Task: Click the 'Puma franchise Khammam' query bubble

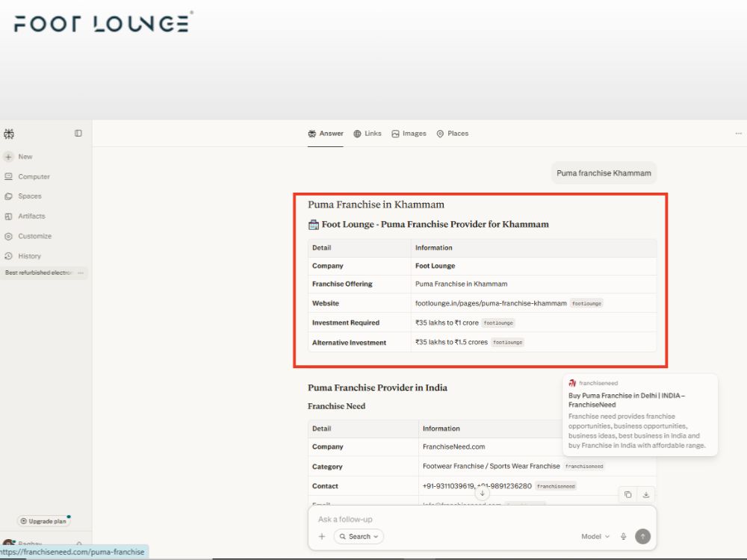Action: (604, 173)
